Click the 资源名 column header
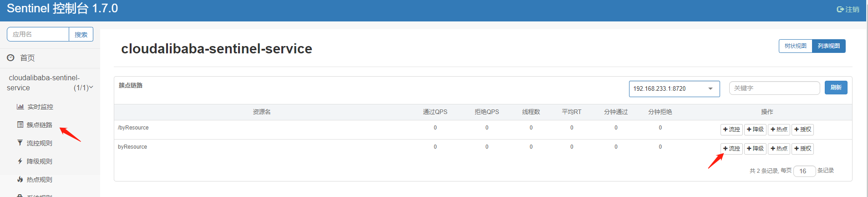 tap(262, 112)
